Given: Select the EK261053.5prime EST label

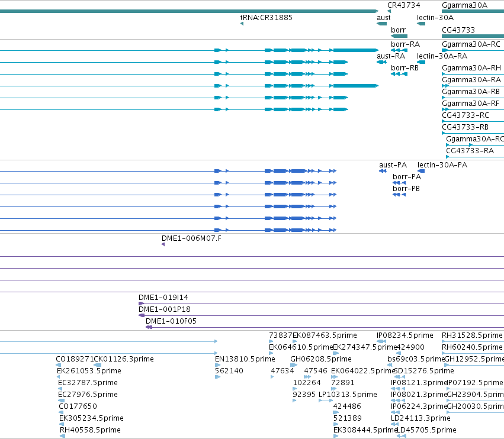Looking at the screenshot, I should [x=89, y=370].
